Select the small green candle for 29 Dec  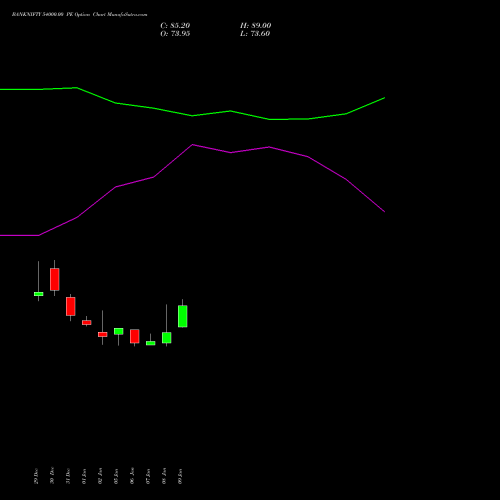39,294
